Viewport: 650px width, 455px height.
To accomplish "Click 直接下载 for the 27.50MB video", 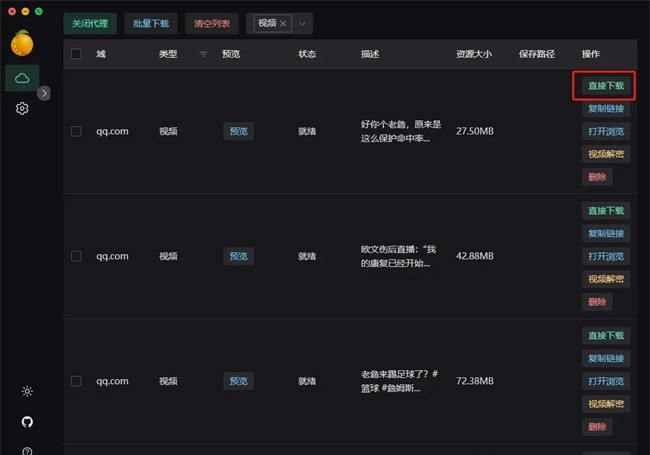I will tap(606, 86).
